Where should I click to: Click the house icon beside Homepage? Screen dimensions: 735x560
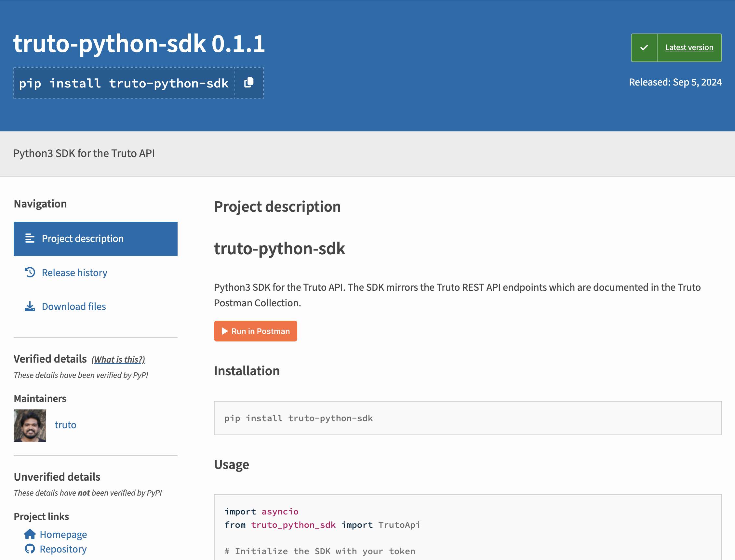[30, 534]
